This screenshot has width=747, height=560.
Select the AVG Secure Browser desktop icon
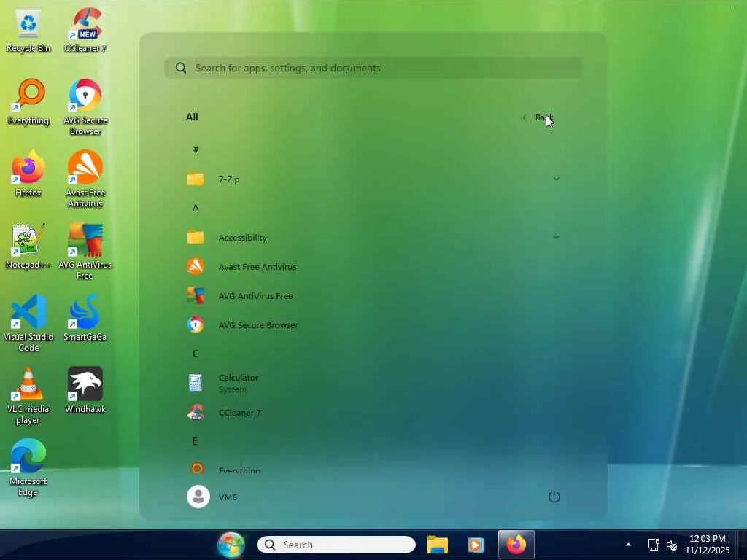coord(85,108)
